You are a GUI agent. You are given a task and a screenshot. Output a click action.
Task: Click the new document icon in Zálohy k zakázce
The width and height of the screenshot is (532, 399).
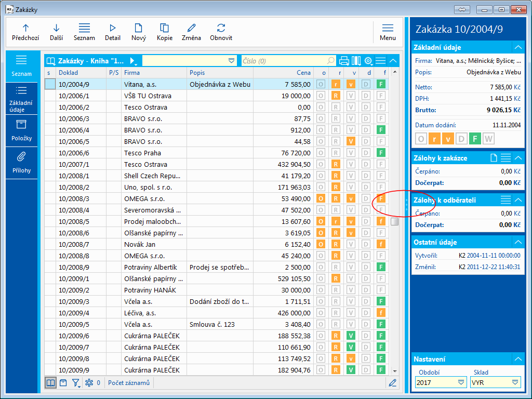494,158
